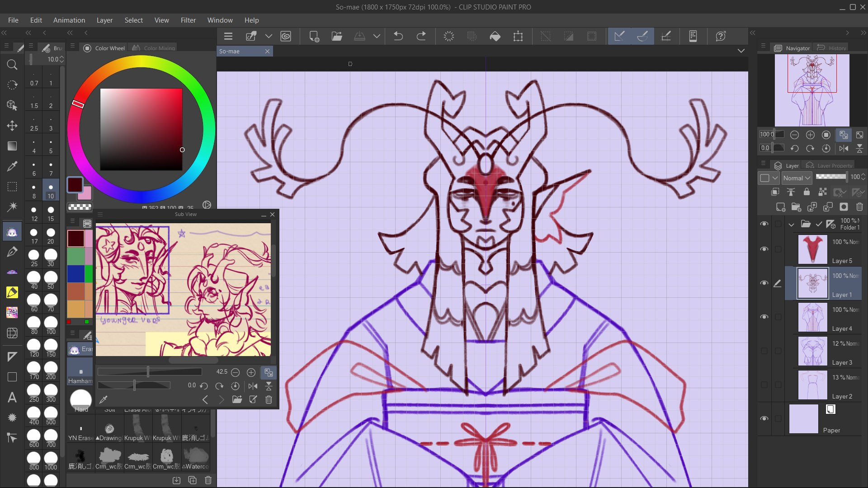Open the Window menu

pyautogui.click(x=220, y=20)
